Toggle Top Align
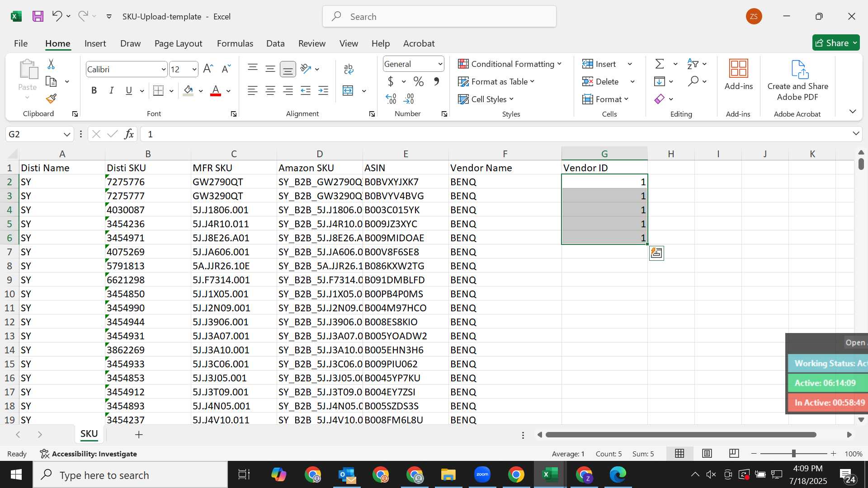Screen dimensions: 868x488 point(253,69)
